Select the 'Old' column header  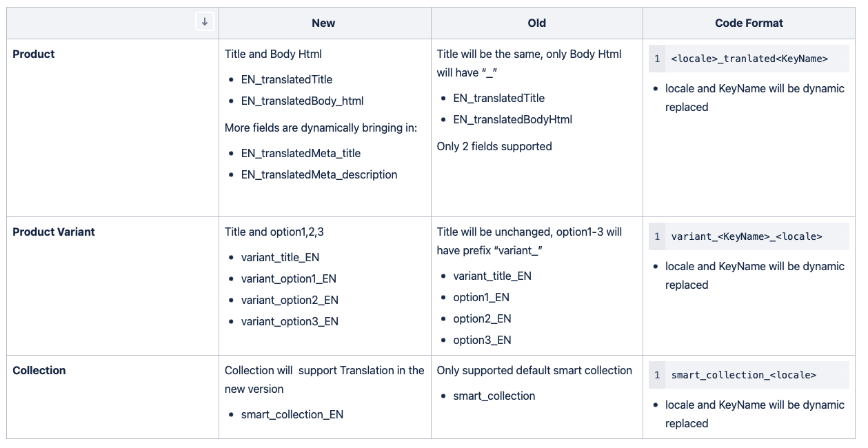tap(537, 23)
